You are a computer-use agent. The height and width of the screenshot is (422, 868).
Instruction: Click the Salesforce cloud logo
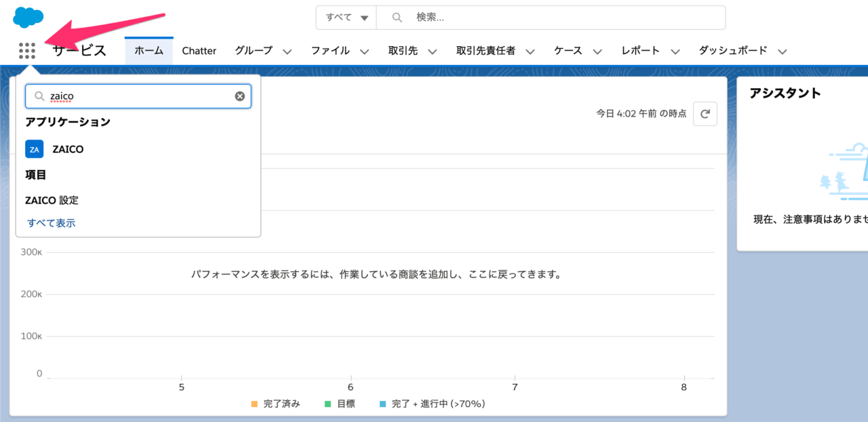click(x=28, y=16)
